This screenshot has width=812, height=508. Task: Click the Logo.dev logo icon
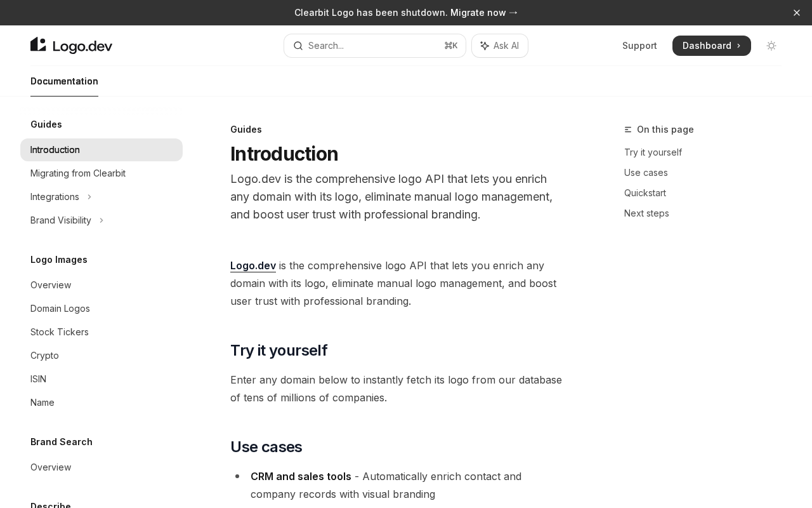point(39,45)
